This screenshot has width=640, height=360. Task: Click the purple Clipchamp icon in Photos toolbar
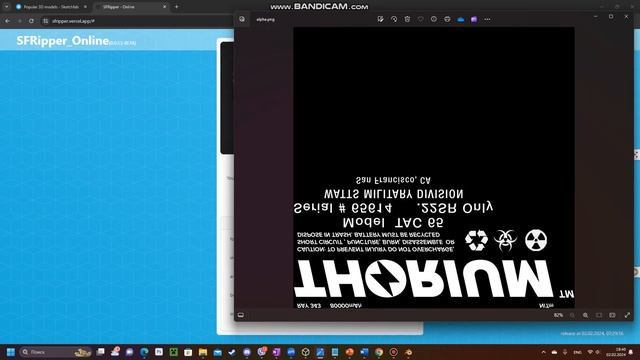474,19
